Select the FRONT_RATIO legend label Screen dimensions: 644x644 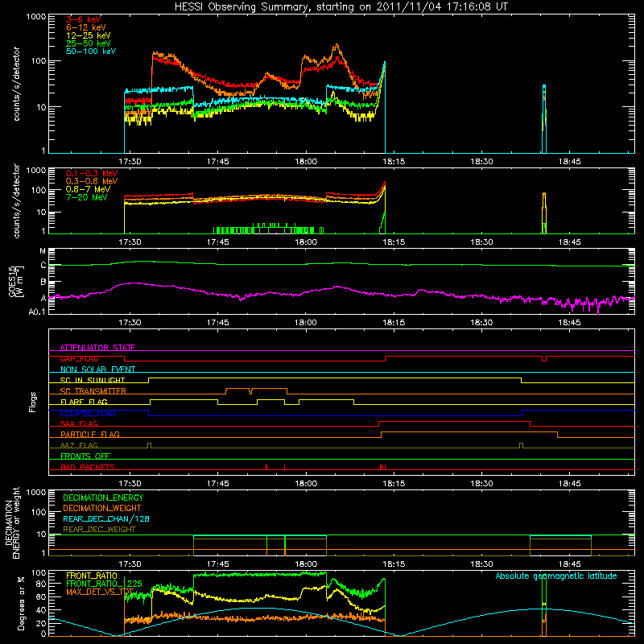pyautogui.click(x=92, y=576)
